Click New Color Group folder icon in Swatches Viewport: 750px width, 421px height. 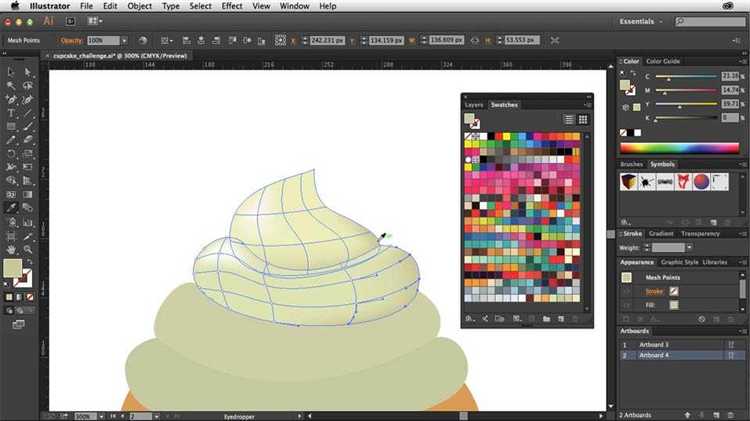[x=546, y=318]
